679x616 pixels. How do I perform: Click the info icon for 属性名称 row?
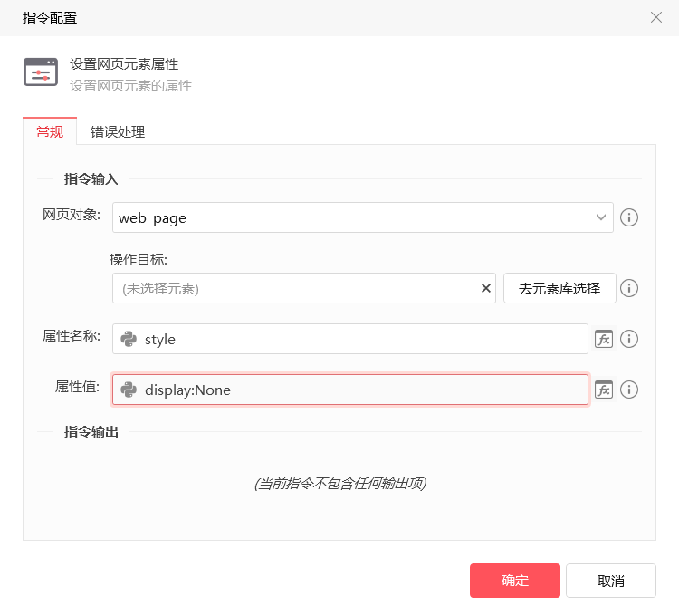coord(629,339)
